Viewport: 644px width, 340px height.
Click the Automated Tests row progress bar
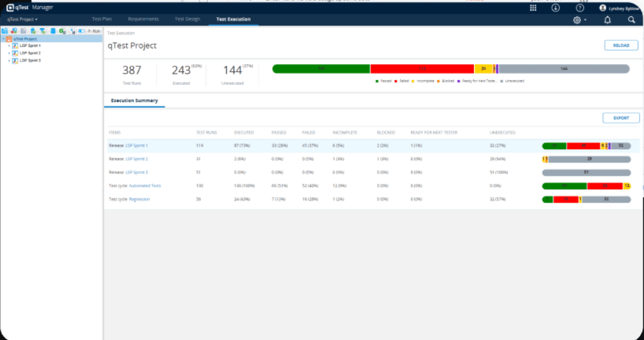587,186
